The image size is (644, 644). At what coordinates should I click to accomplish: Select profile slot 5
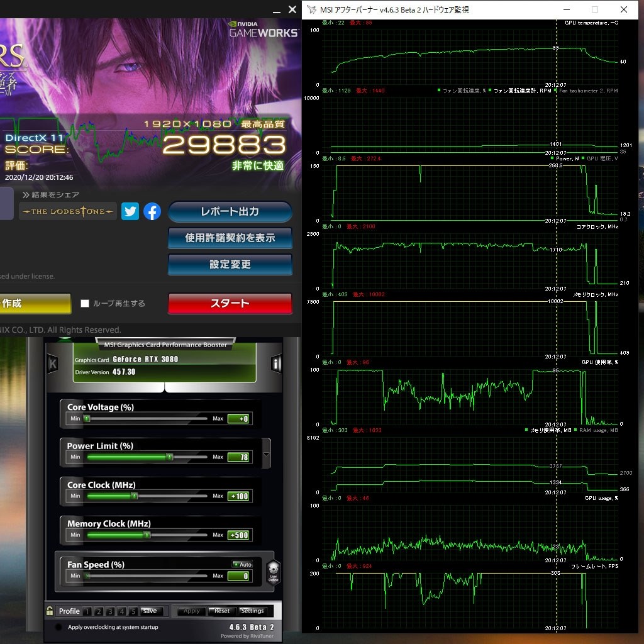click(x=133, y=611)
